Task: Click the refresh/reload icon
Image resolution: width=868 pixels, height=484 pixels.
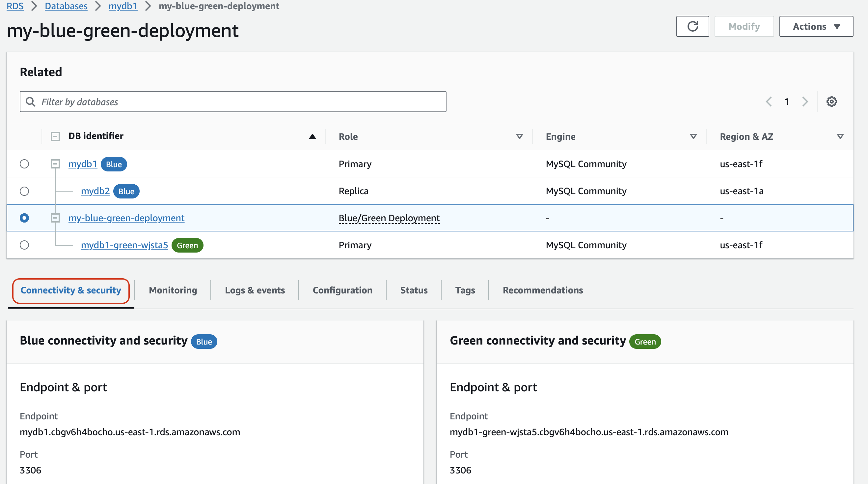Action: (692, 26)
